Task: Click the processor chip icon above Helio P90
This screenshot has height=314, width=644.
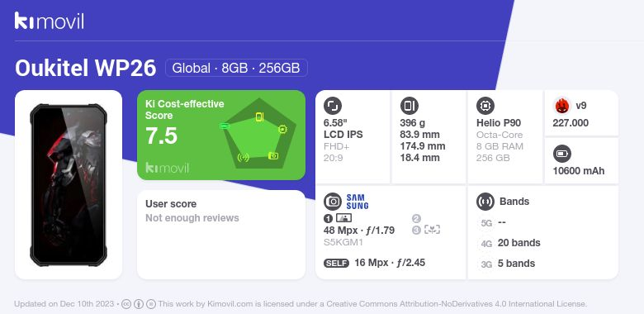Action: pyautogui.click(x=485, y=106)
